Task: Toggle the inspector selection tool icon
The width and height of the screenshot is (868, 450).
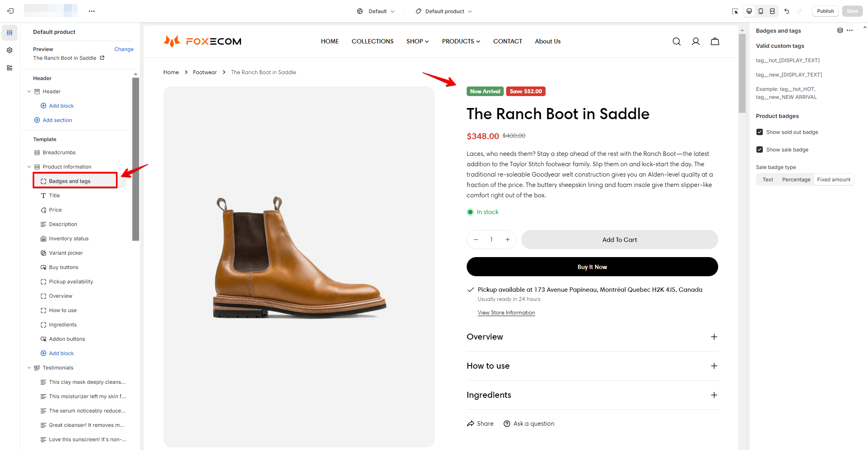Action: tap(735, 11)
